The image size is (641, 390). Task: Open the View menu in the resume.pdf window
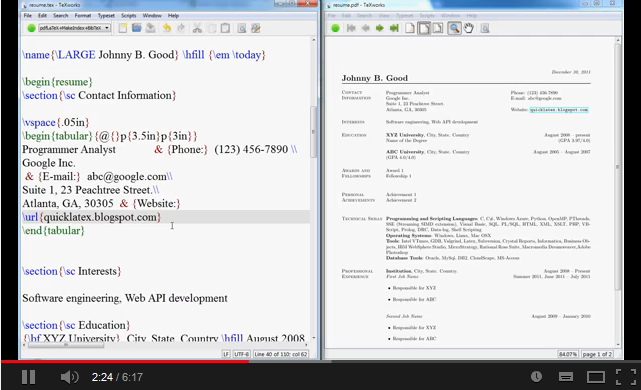coord(384,16)
